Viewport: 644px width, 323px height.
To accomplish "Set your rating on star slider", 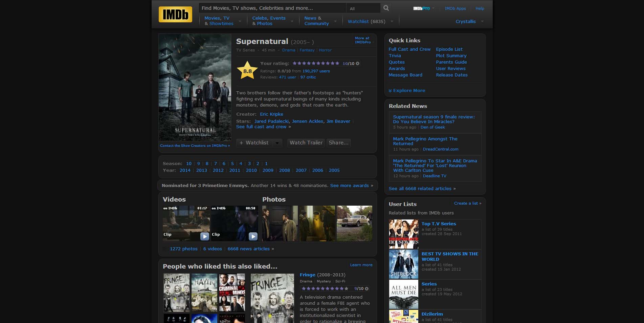I will click(316, 63).
